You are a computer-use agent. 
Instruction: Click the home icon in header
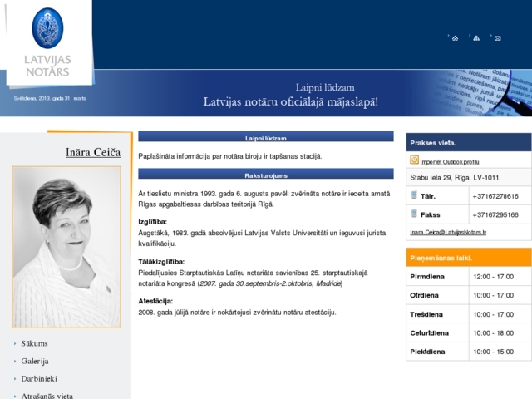pos(455,38)
